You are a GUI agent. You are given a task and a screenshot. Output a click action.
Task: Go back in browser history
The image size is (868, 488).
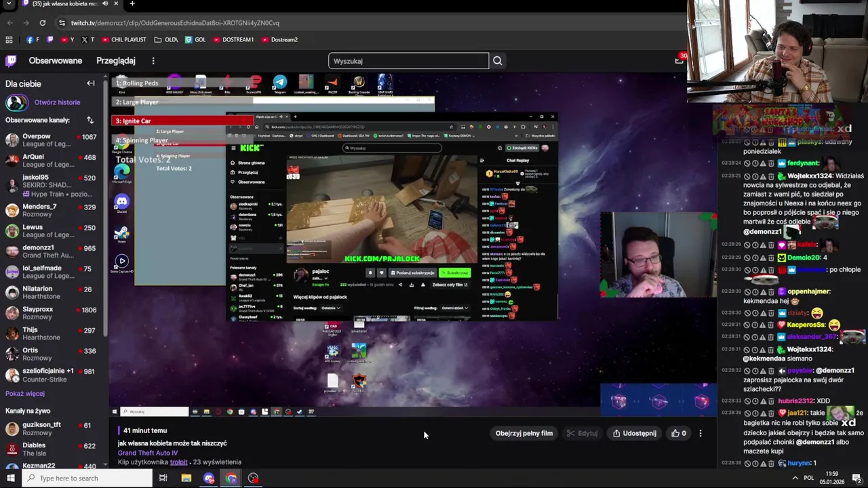tap(9, 22)
